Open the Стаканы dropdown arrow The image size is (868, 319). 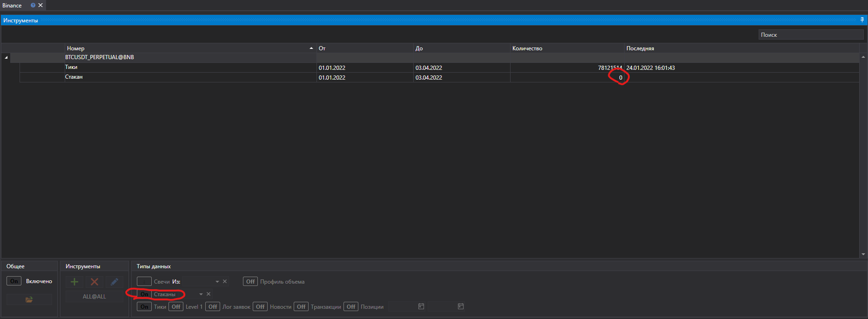tap(201, 294)
